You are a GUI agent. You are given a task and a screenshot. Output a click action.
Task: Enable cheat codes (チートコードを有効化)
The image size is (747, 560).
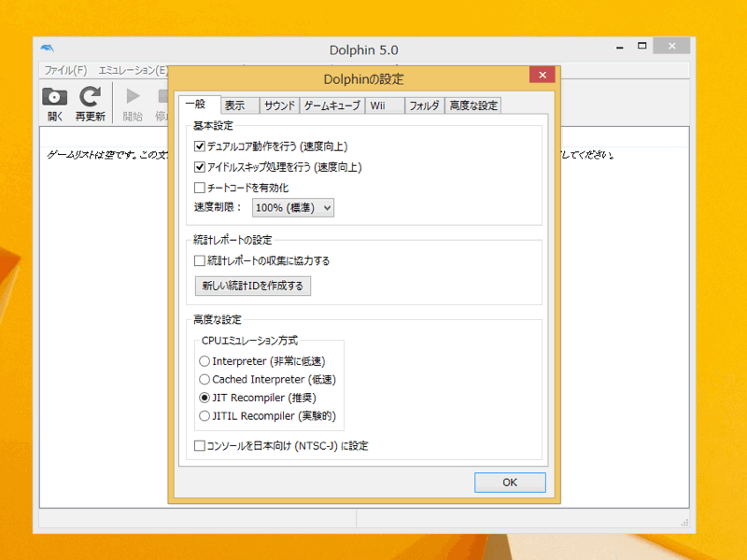point(200,188)
